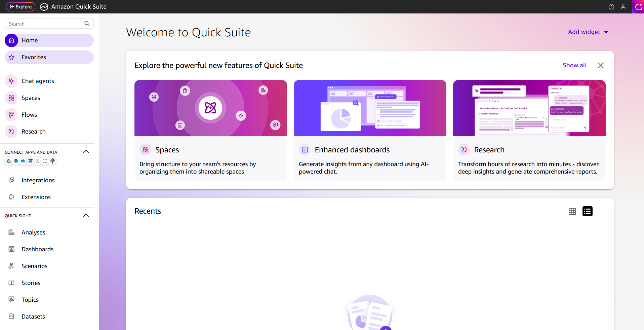
Task: Click the green S3 bucket connector icon
Action: (x=38, y=161)
